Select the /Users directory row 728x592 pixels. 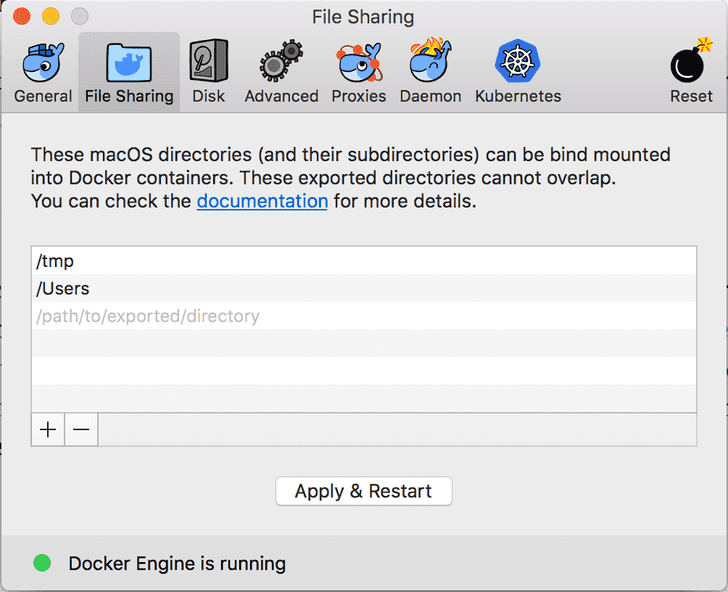363,289
